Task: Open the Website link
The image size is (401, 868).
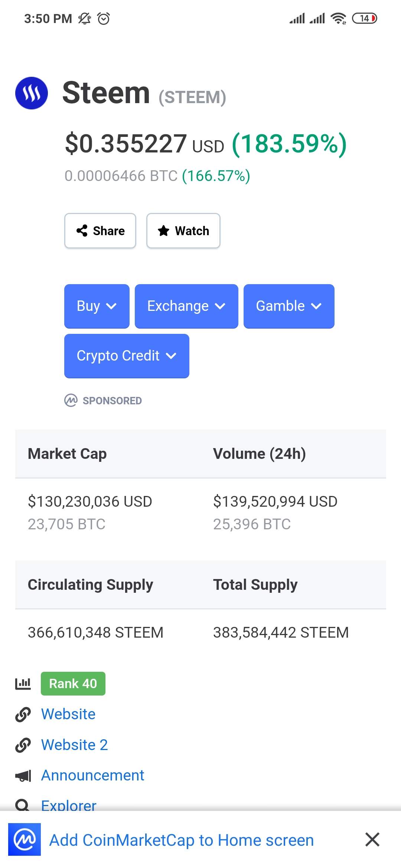Action: (68, 714)
